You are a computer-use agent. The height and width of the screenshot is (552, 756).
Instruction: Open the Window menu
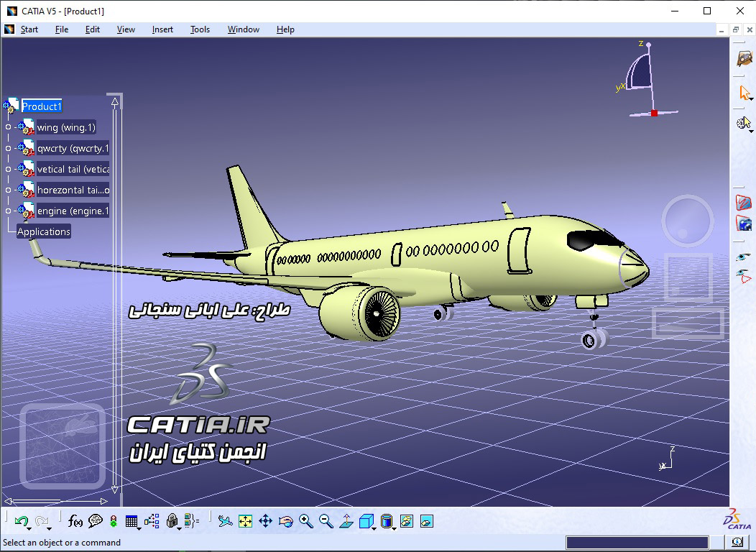[x=244, y=29]
